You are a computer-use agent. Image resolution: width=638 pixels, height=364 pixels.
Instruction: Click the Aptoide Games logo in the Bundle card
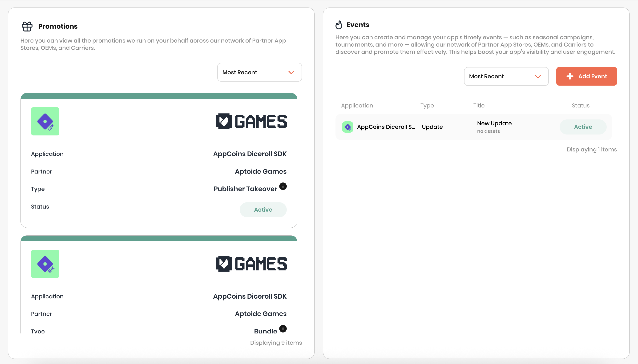pos(251,264)
